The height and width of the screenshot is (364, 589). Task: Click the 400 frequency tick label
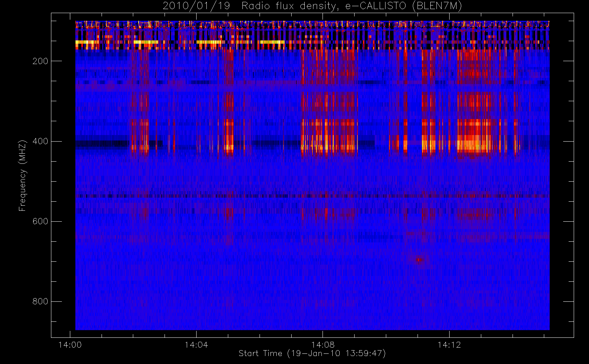click(40, 141)
